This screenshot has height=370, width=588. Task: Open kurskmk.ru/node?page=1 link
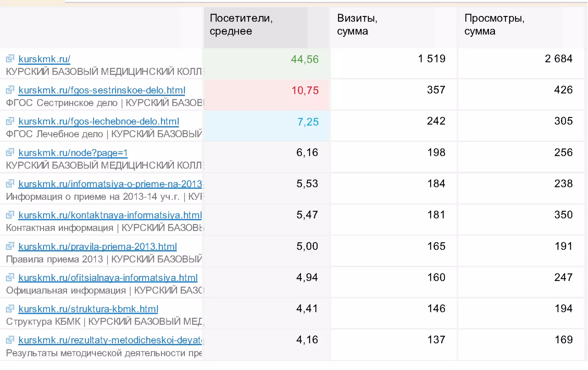tap(73, 153)
